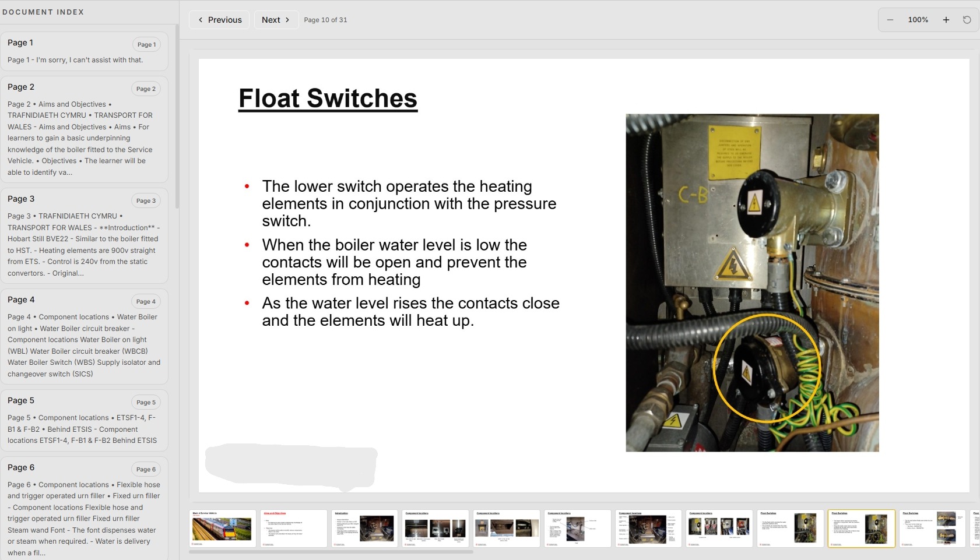This screenshot has width=980, height=560.
Task: Reset zoom with the rotate icon
Action: pos(967,20)
